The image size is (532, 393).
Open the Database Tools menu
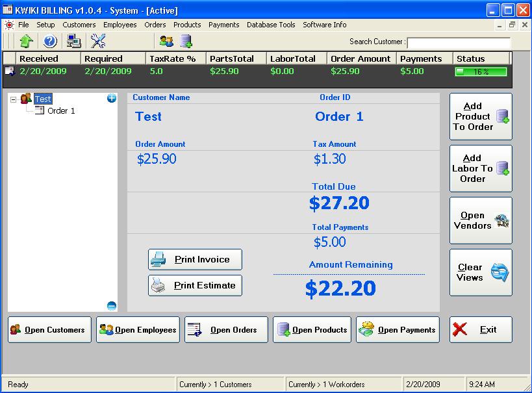(271, 25)
